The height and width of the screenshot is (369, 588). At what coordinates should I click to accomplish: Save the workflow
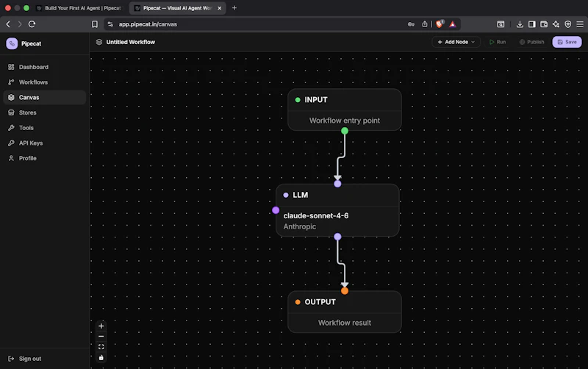[x=567, y=42]
